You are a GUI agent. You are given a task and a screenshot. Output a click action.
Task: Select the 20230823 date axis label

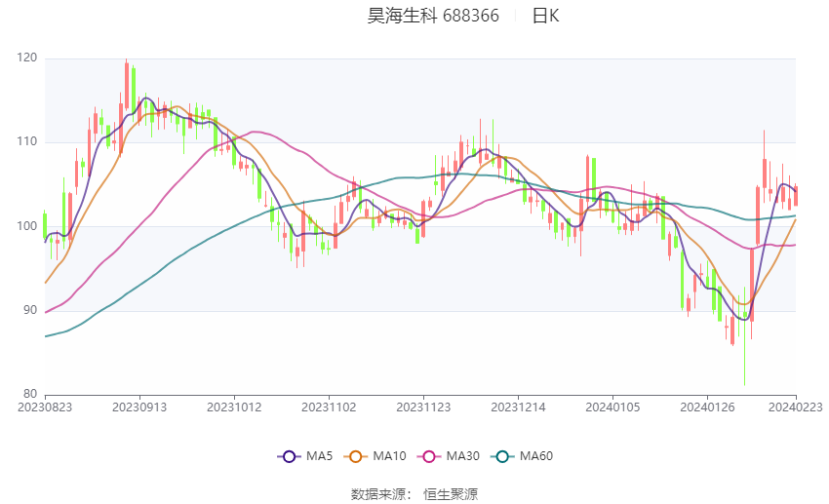(x=45, y=407)
